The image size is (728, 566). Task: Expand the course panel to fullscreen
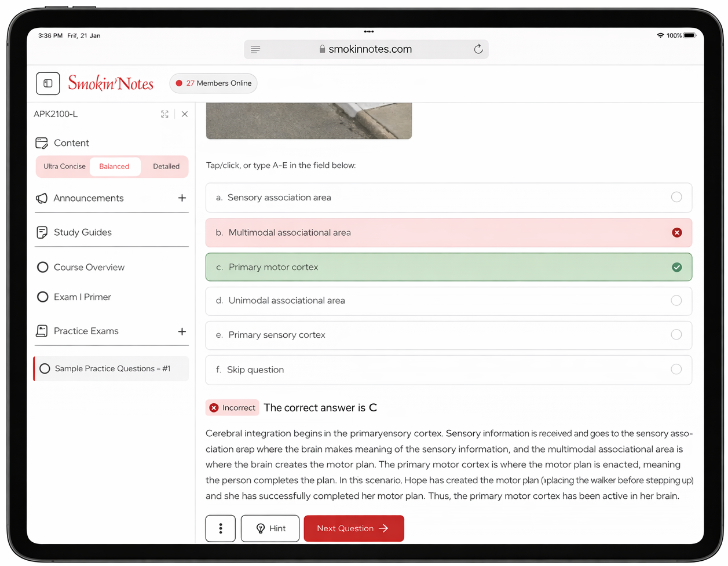click(x=164, y=114)
